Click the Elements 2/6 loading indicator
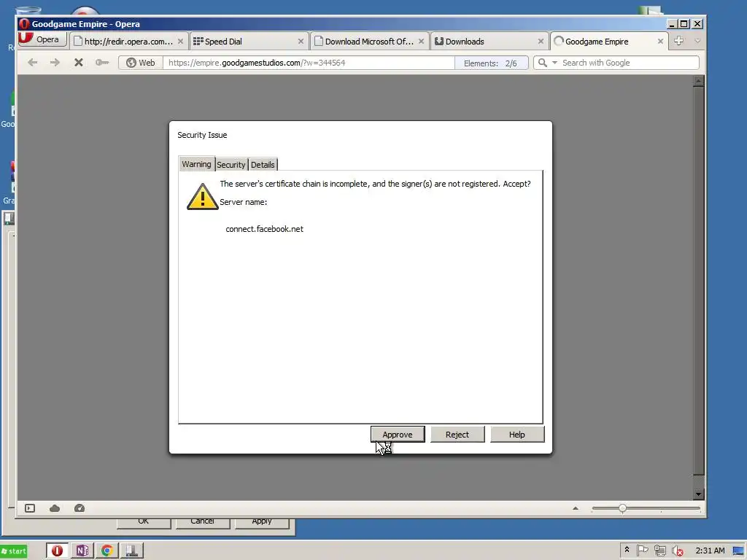The width and height of the screenshot is (747, 560). [x=491, y=63]
